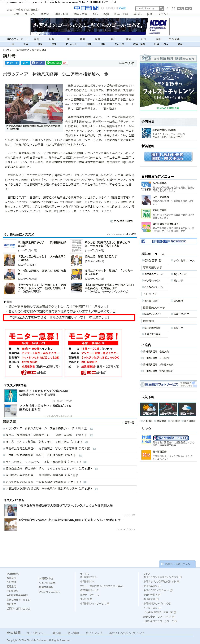The width and height of the screenshot is (200, 644).
Task: Click the 雪みち情報ネットふくい snowman banner
Action: (171, 438)
